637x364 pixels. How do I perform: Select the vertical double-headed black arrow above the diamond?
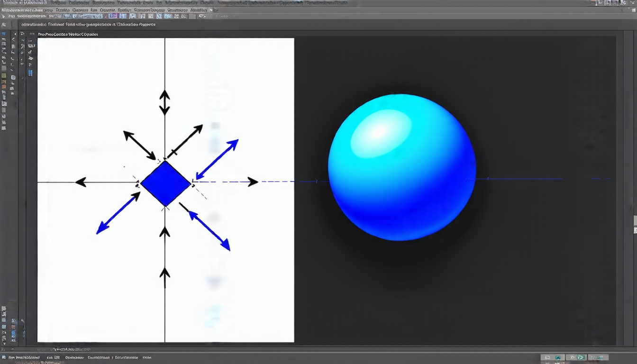(164, 102)
